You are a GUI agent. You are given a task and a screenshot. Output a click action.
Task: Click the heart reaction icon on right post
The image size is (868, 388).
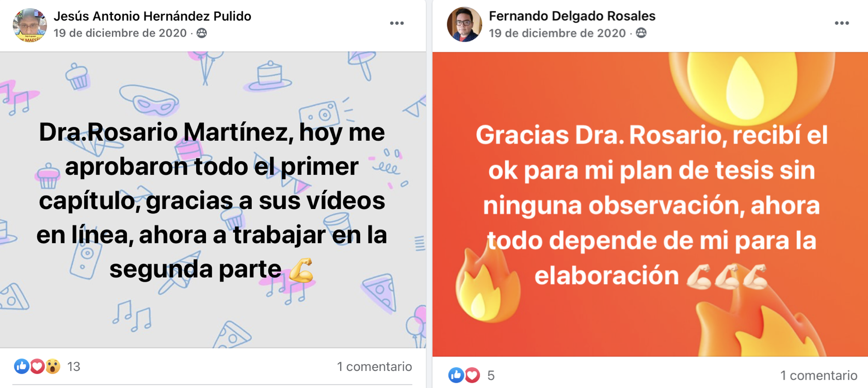[x=472, y=375]
